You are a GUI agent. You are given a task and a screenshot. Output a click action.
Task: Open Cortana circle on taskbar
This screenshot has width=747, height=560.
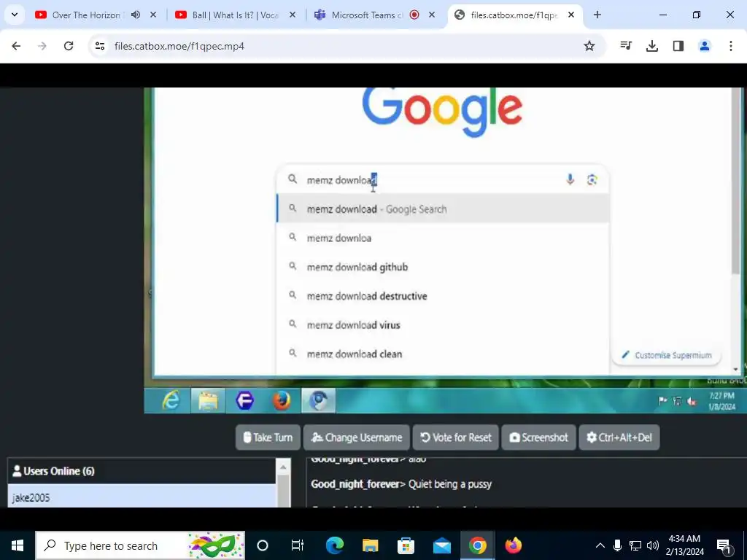click(263, 545)
